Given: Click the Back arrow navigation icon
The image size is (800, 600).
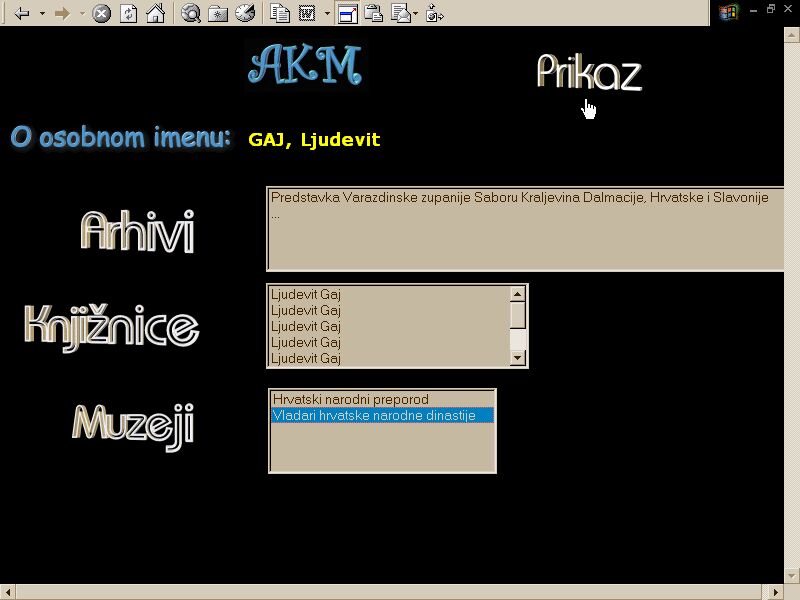Looking at the screenshot, I should [x=22, y=14].
